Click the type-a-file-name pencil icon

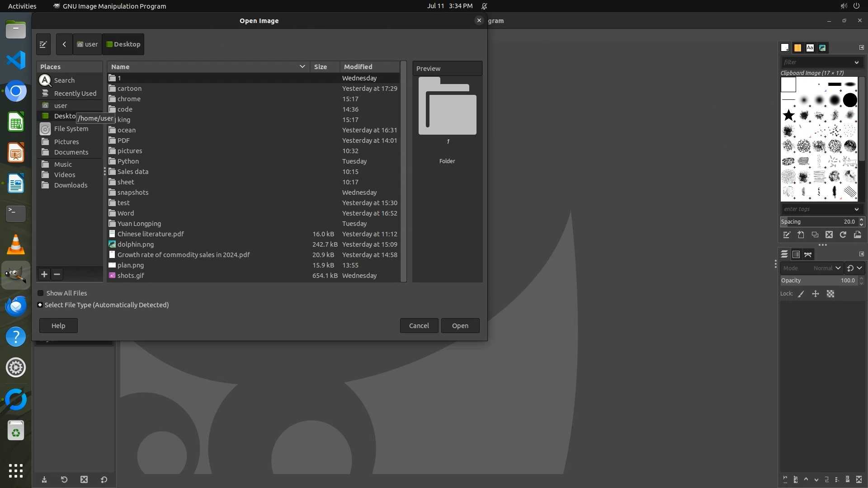[43, 44]
